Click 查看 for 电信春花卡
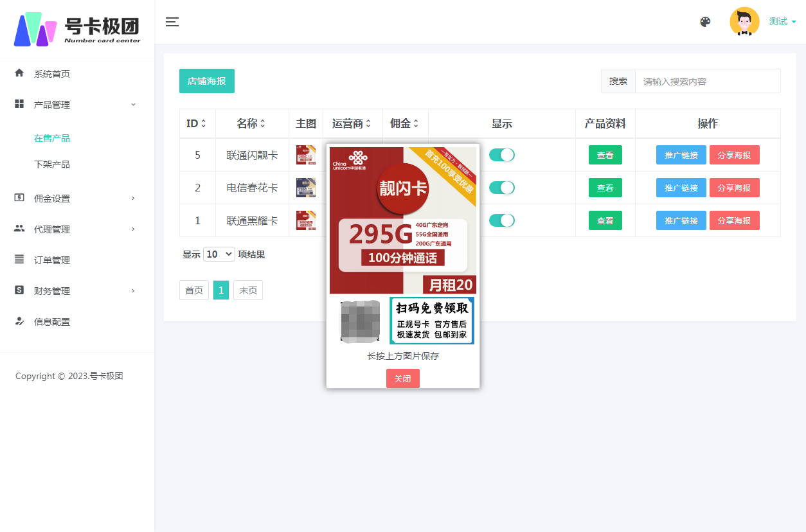The image size is (806, 532). pos(605,188)
